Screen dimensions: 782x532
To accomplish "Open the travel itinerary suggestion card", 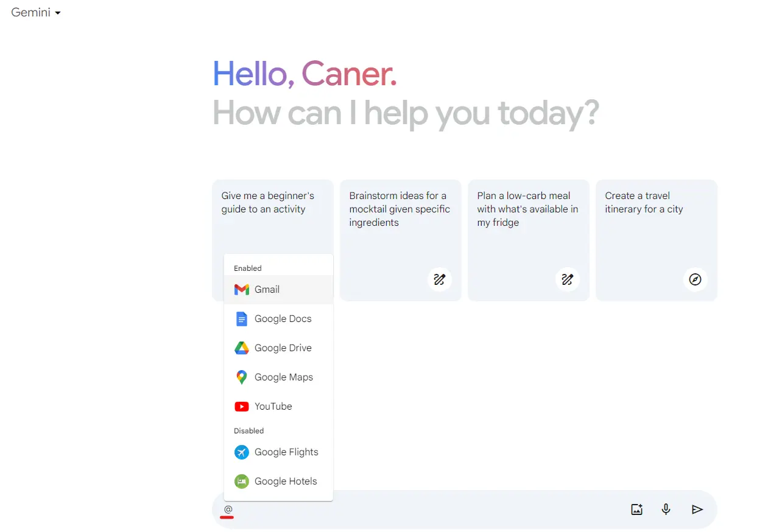I will point(657,240).
